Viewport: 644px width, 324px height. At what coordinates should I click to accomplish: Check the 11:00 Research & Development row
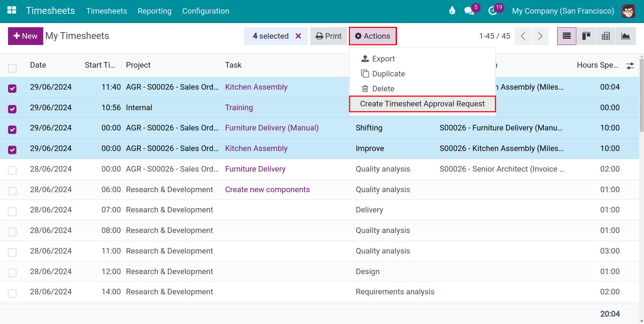[12, 253]
